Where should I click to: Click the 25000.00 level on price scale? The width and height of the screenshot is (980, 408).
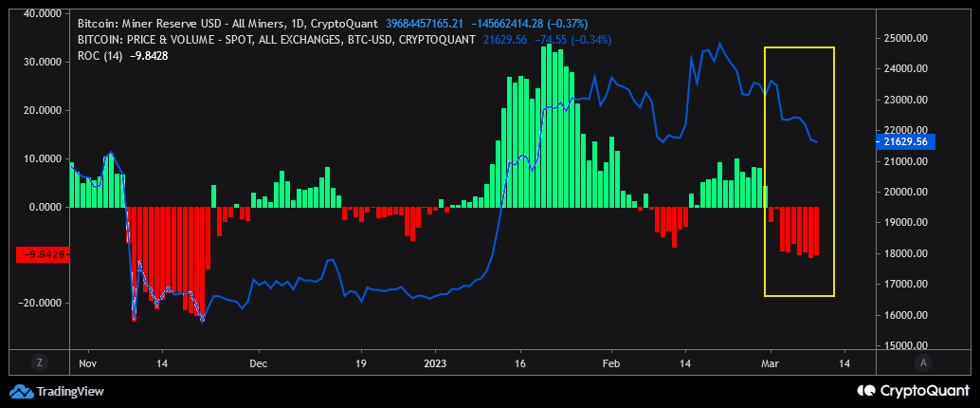[909, 39]
